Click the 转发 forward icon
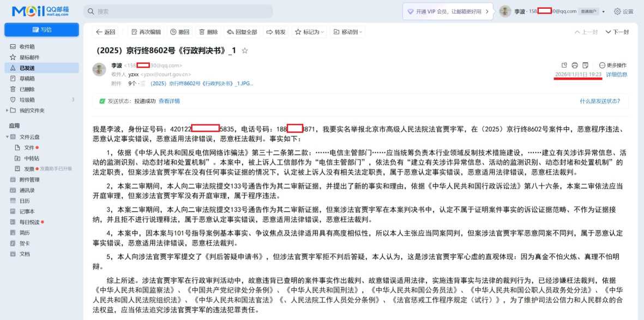Screen dimensions: 644x320 coord(275,32)
